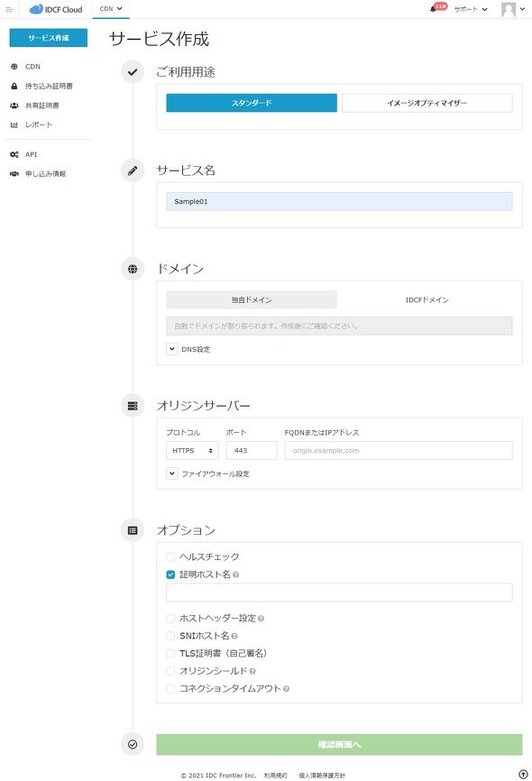Enable the オリジンシールド checkbox
Viewport: 532px width, 781px height.
(x=170, y=671)
